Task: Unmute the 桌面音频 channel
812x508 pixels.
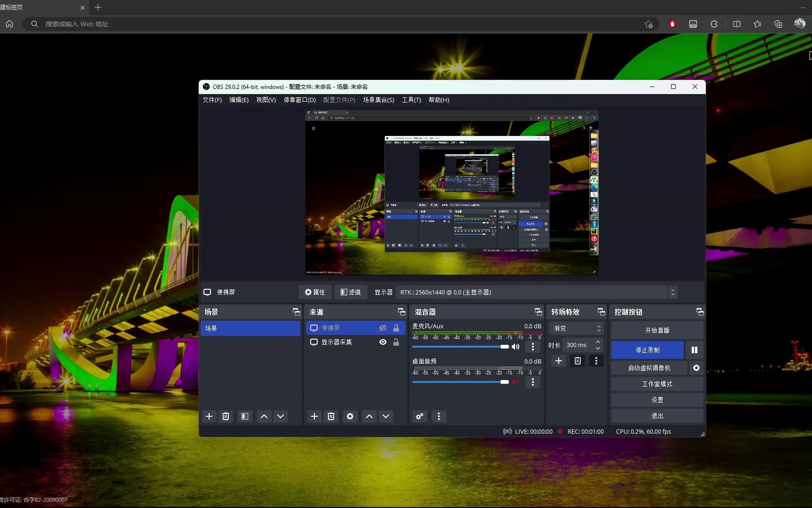Action: click(515, 382)
